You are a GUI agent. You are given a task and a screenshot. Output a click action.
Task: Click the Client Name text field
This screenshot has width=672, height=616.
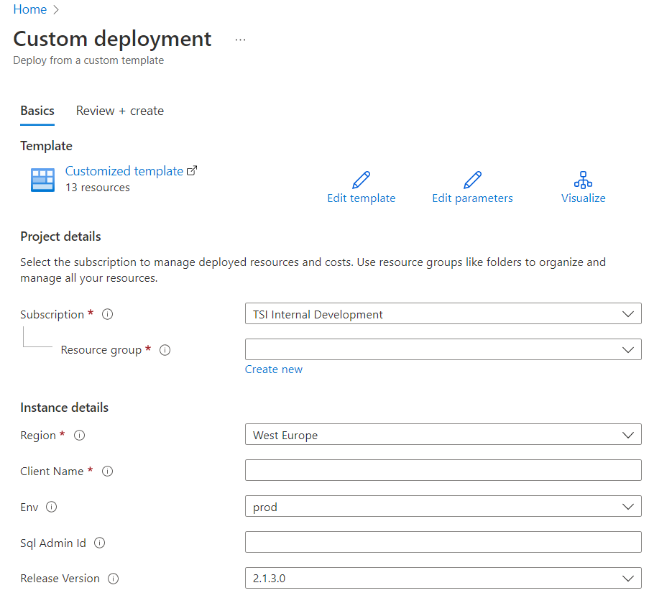[x=443, y=471]
